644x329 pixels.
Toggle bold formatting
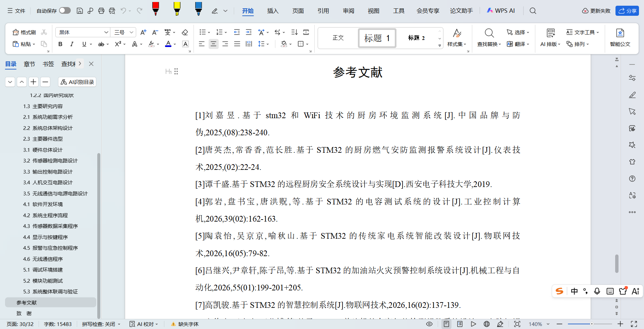tap(60, 44)
